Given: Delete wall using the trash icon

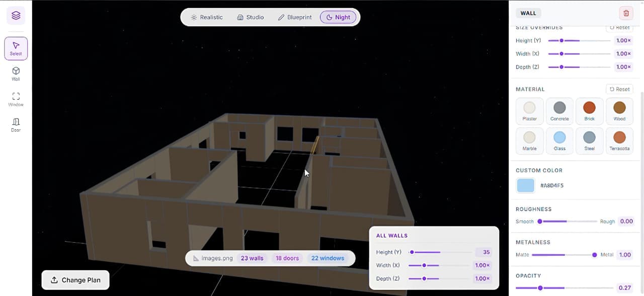Looking at the screenshot, I should (626, 14).
